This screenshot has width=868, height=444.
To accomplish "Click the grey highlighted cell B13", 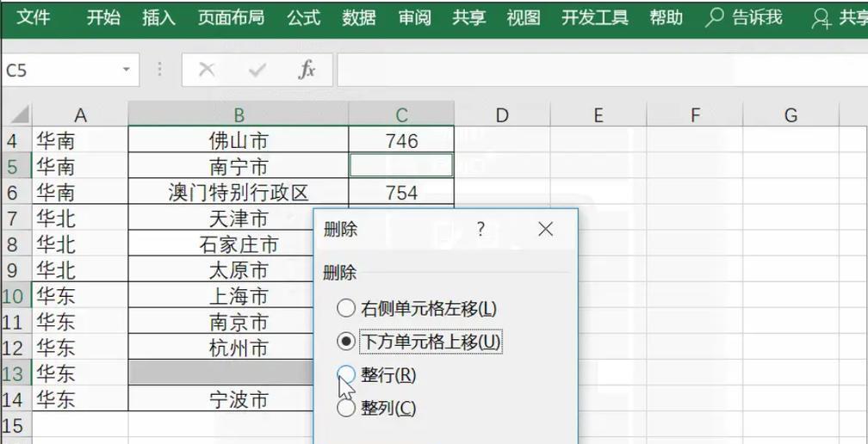I will [221, 373].
